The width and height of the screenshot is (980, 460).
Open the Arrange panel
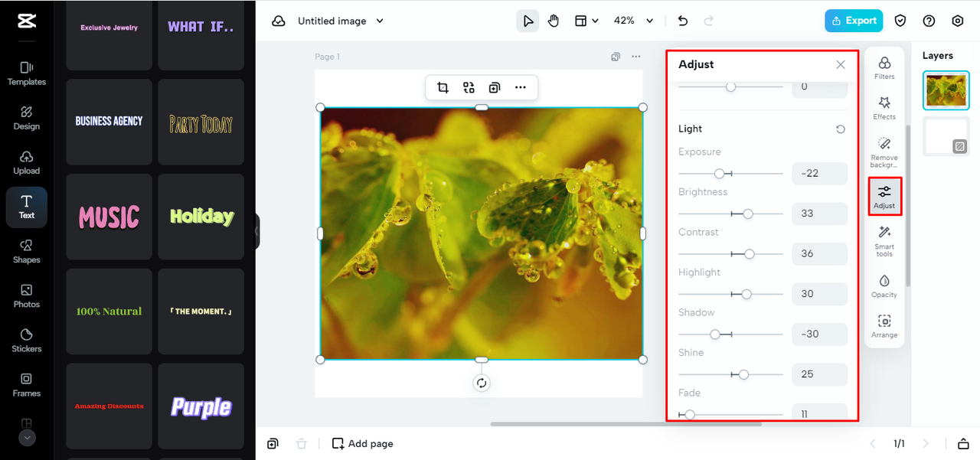[884, 327]
